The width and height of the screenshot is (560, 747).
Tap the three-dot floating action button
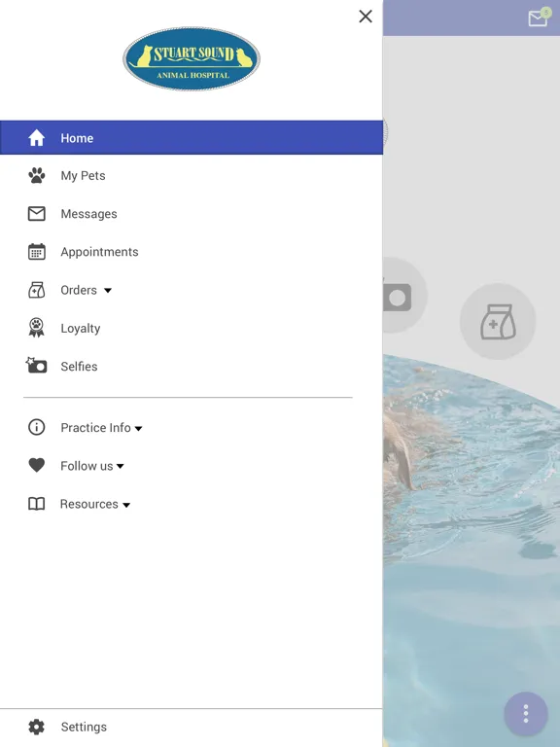click(526, 714)
